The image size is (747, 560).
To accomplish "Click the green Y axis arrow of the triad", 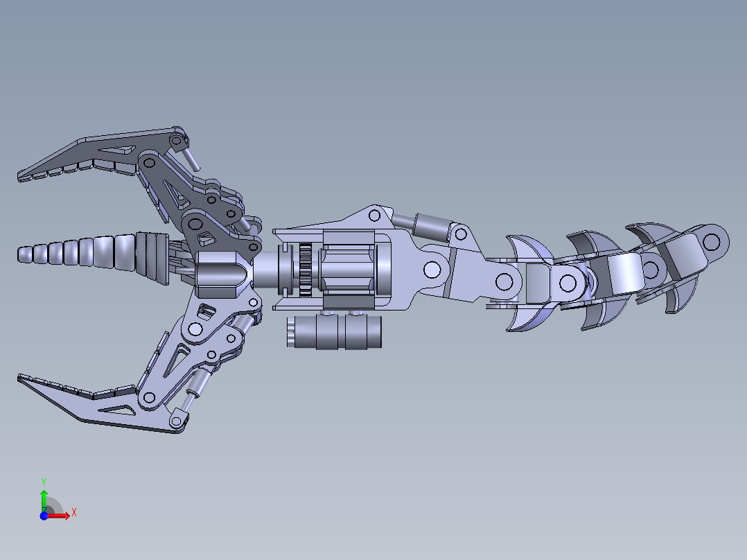I will [x=44, y=500].
